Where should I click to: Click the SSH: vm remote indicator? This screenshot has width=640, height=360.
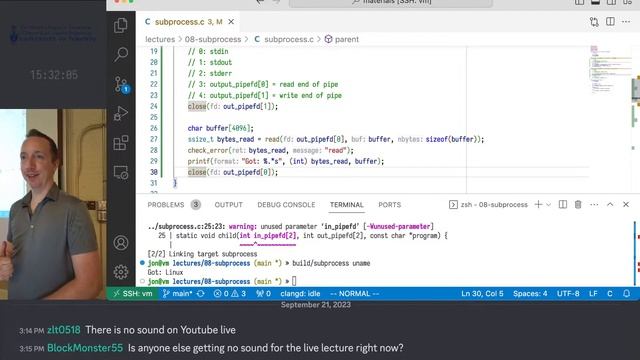click(x=133, y=293)
